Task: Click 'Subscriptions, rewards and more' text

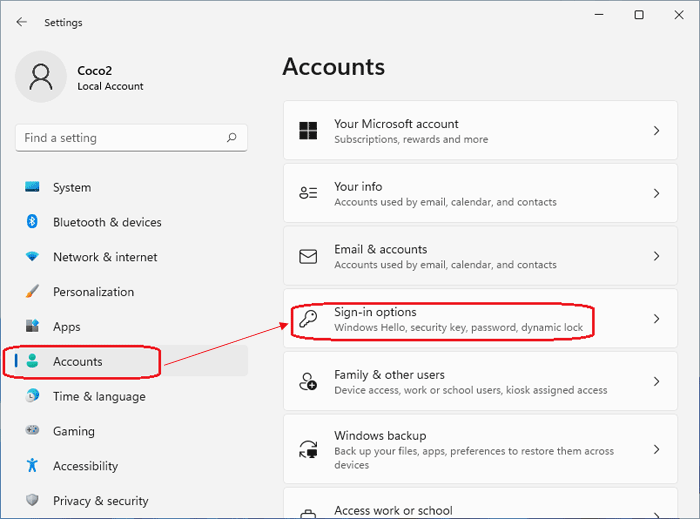Action: pos(411,139)
